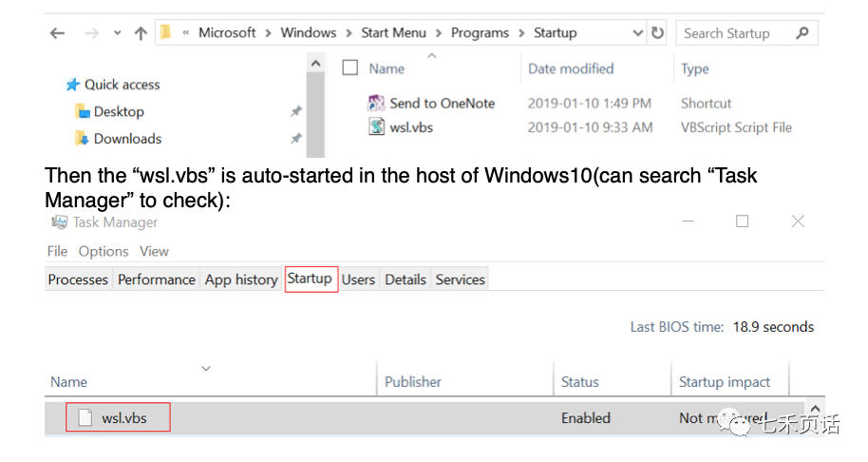Open Downloads in navigation pane
This screenshot has width=868, height=462.
coord(127,139)
